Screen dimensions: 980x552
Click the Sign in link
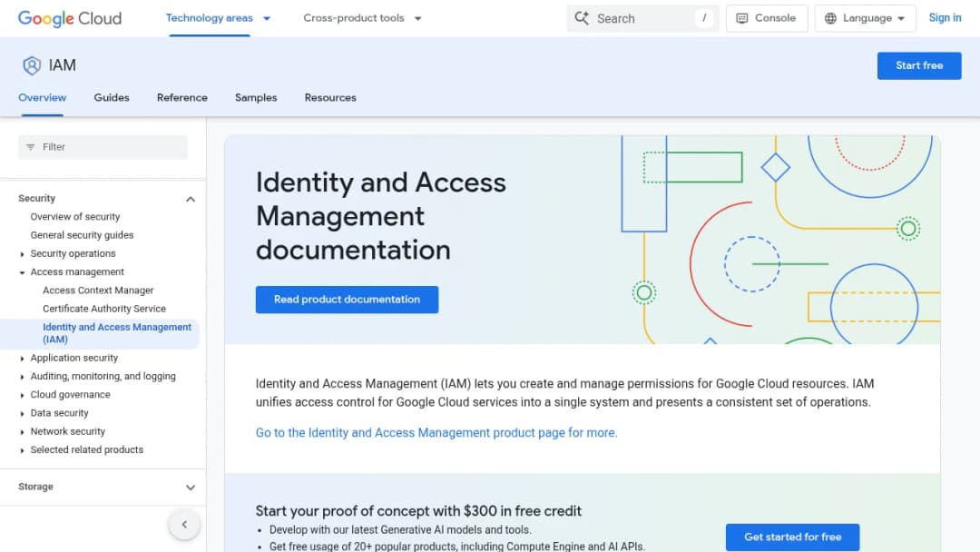945,18
